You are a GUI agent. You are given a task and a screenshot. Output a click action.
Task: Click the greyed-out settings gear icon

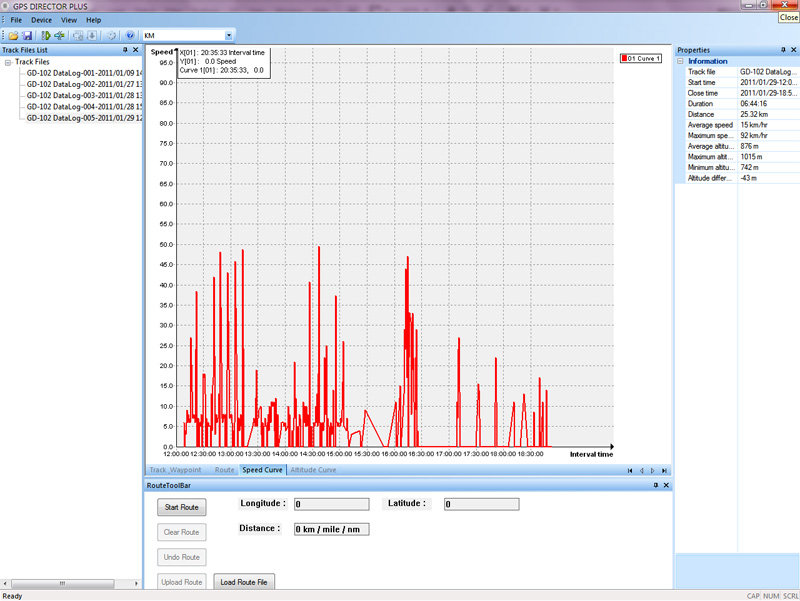coord(111,35)
